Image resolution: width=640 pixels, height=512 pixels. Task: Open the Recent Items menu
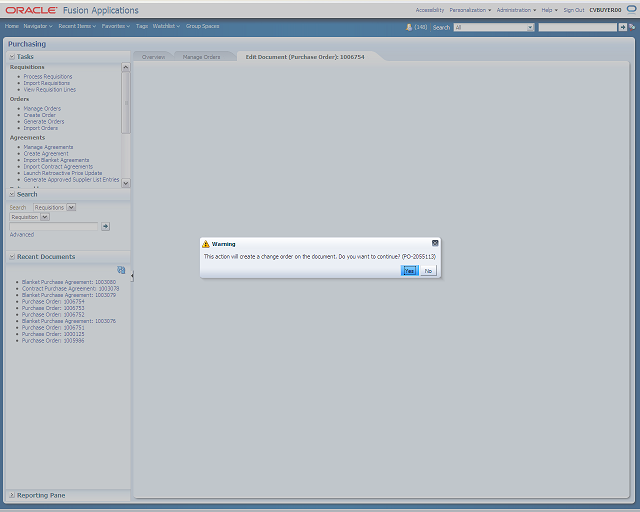point(77,26)
